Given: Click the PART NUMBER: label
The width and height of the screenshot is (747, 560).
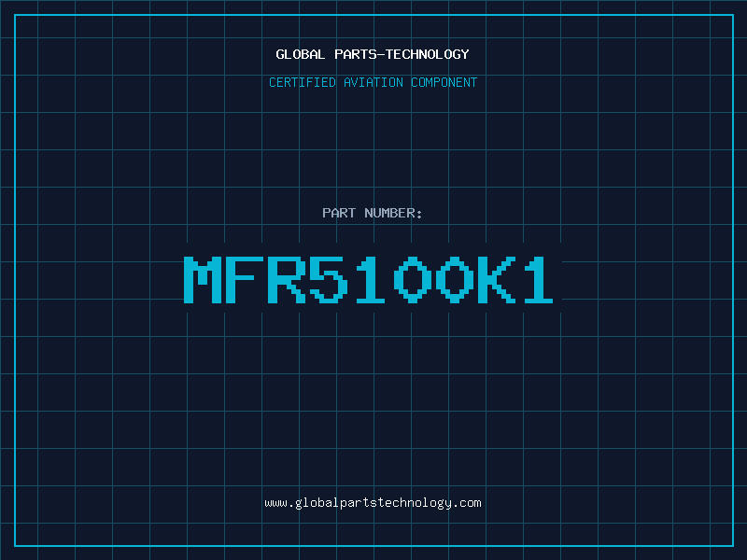Looking at the screenshot, I should pos(373,213).
